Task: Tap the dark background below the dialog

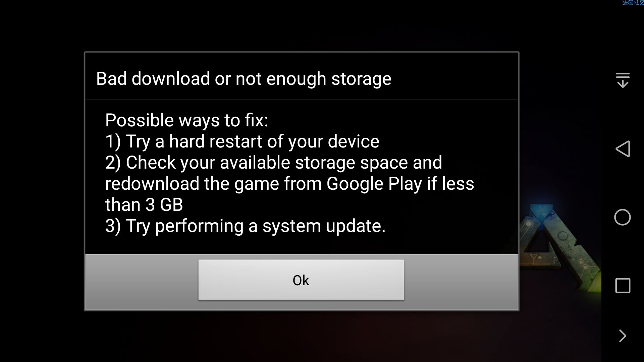Action: coord(302,337)
